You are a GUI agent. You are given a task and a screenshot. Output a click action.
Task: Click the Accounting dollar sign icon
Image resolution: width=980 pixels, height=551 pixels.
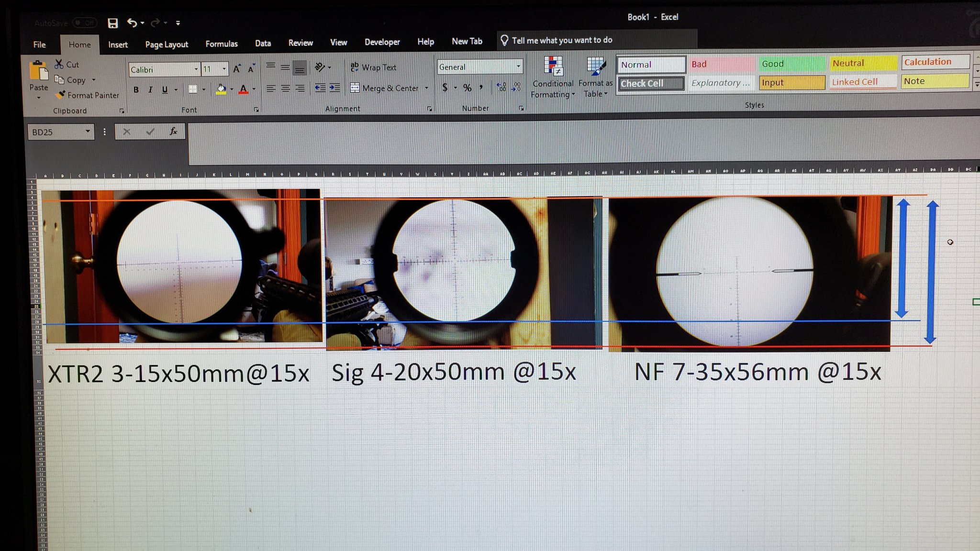(x=445, y=88)
